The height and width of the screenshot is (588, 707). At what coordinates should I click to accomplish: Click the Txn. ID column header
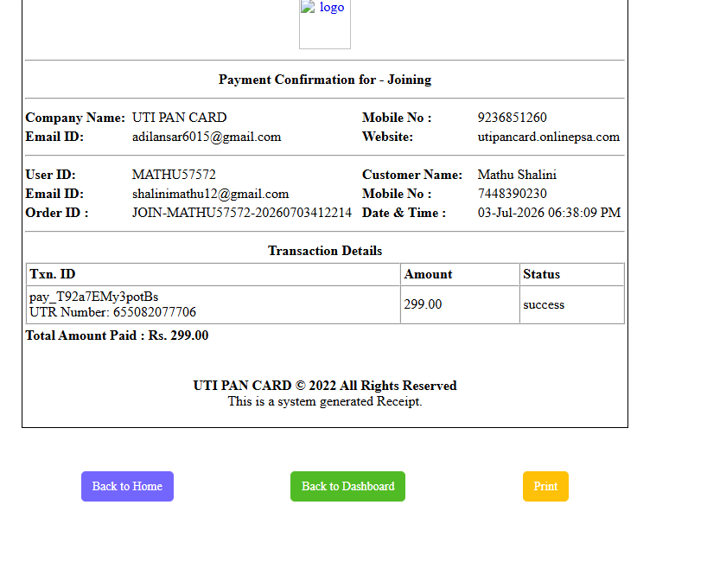coord(213,274)
